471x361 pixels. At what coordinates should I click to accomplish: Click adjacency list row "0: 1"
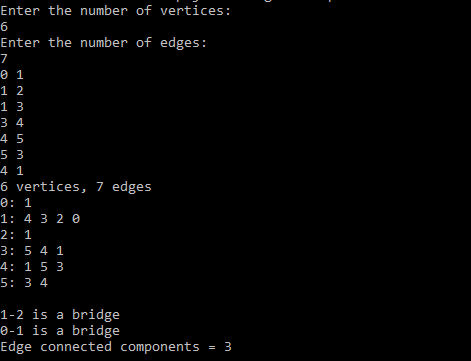click(x=16, y=203)
